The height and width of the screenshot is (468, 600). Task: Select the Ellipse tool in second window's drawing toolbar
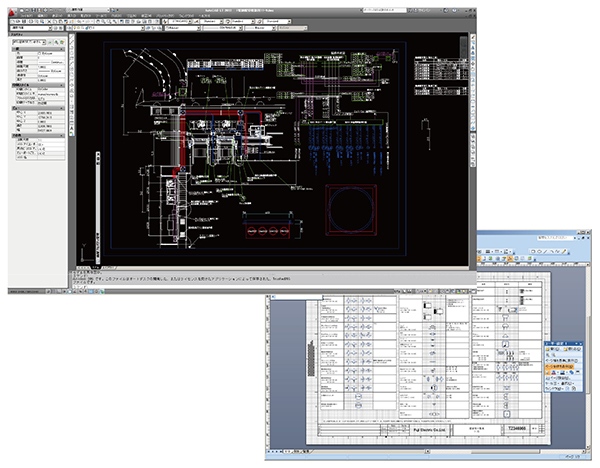click(x=540, y=251)
